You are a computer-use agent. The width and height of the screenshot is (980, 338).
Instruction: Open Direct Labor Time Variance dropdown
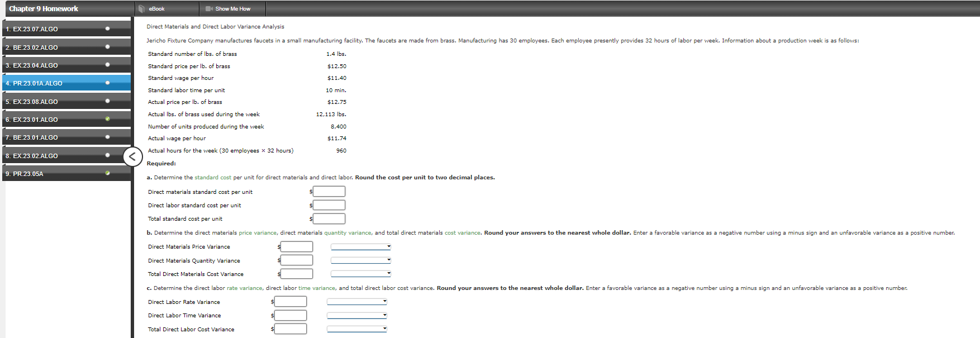(357, 316)
